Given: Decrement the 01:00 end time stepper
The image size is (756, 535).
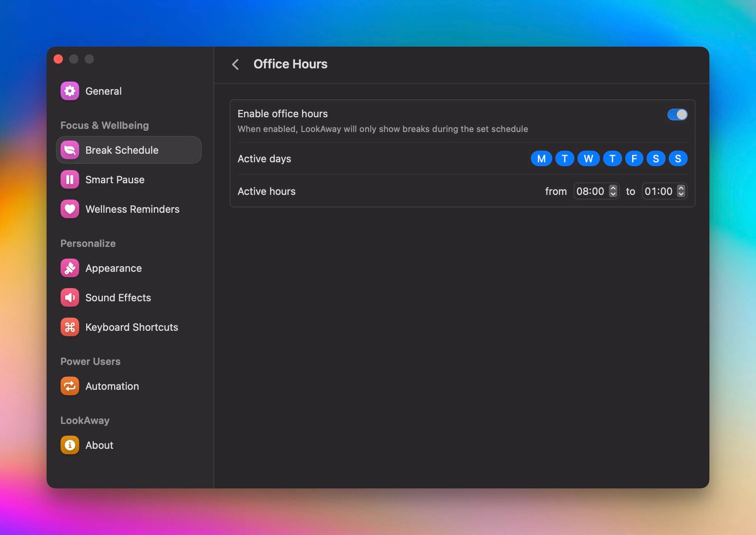Looking at the screenshot, I should pyautogui.click(x=681, y=194).
